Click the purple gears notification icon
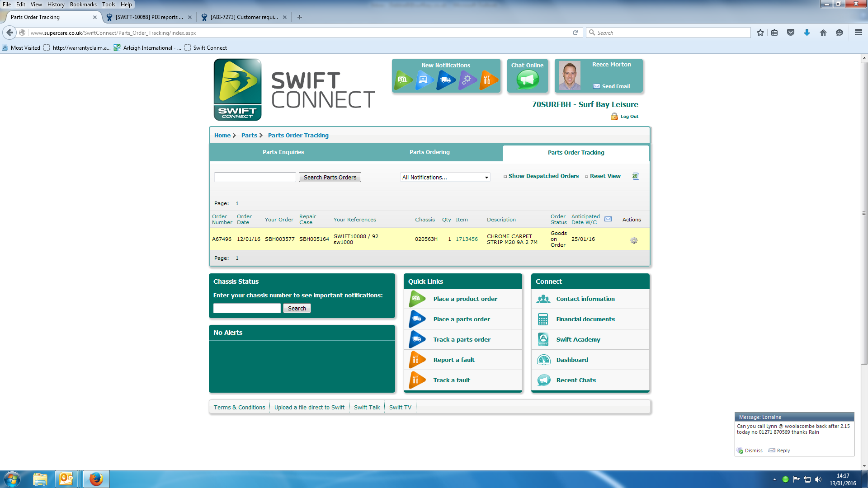 coord(467,80)
